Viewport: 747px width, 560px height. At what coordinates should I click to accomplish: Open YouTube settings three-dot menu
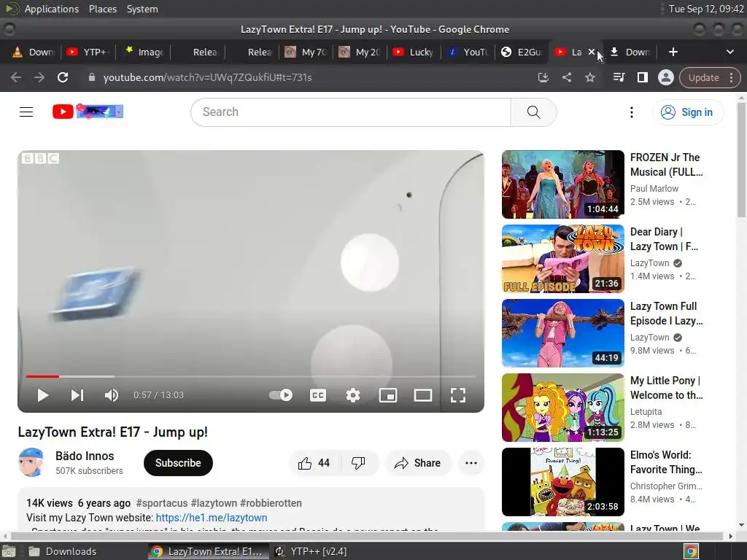[632, 112]
